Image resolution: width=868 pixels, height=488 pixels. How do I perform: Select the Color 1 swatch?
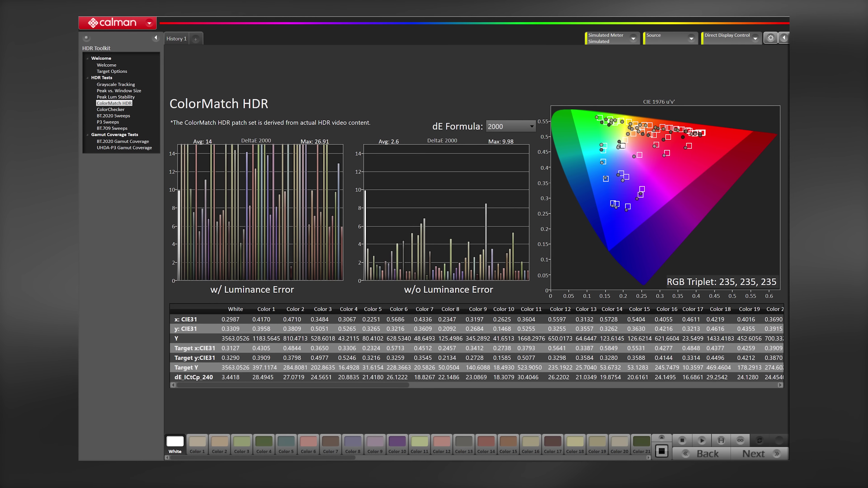tap(197, 445)
